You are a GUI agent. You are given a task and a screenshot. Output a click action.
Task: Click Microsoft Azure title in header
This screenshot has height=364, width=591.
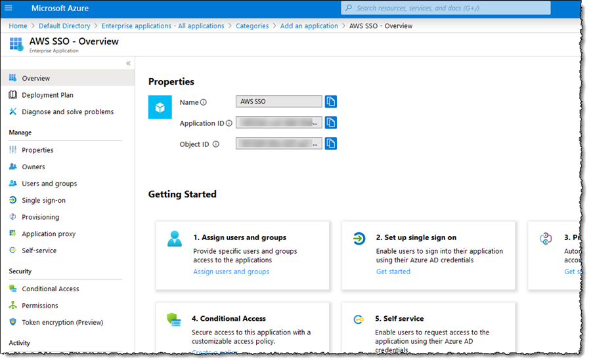point(60,8)
